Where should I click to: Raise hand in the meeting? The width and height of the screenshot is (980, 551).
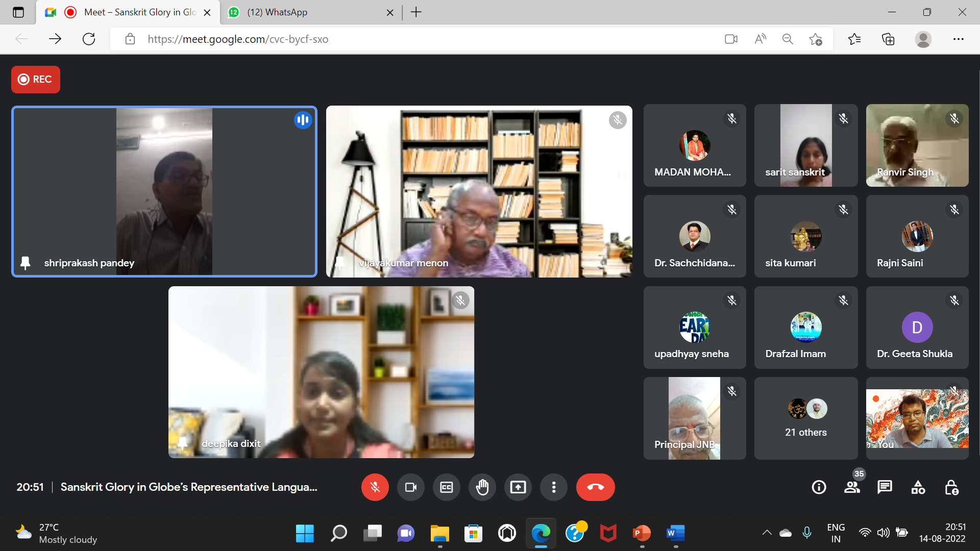pyautogui.click(x=482, y=487)
